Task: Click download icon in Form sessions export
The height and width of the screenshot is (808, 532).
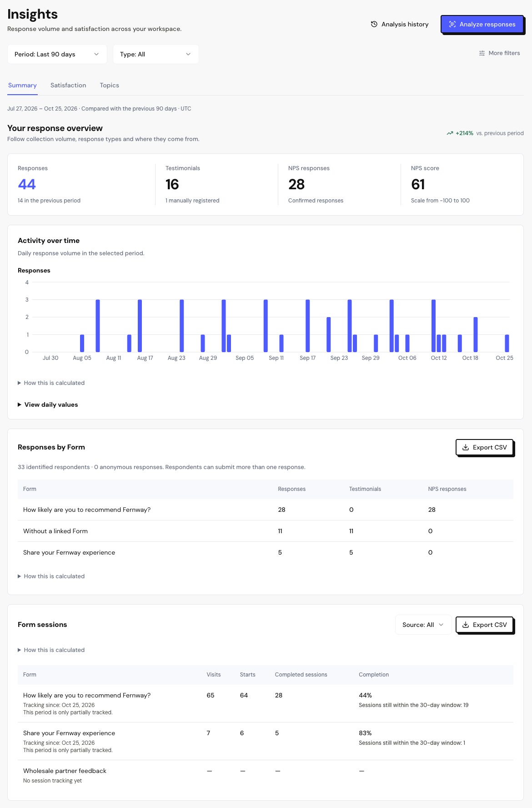Action: click(x=466, y=625)
